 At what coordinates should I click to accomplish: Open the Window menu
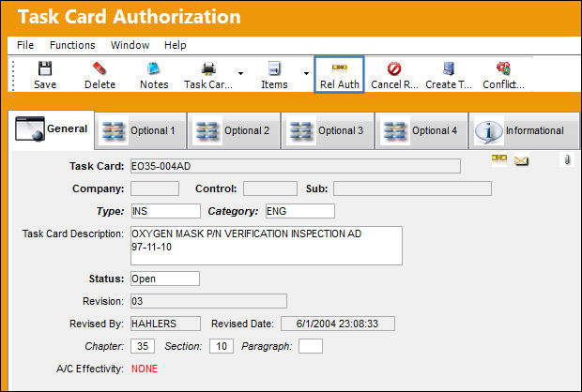[130, 45]
